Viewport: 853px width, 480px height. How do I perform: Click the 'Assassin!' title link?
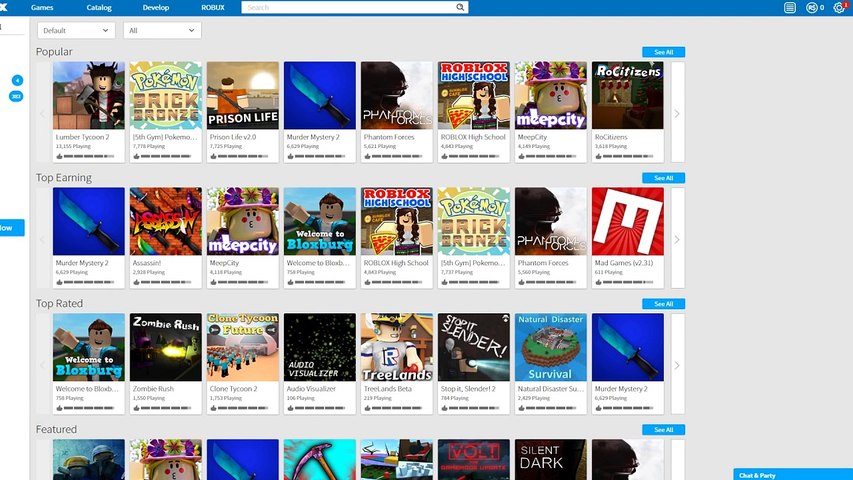[147, 263]
